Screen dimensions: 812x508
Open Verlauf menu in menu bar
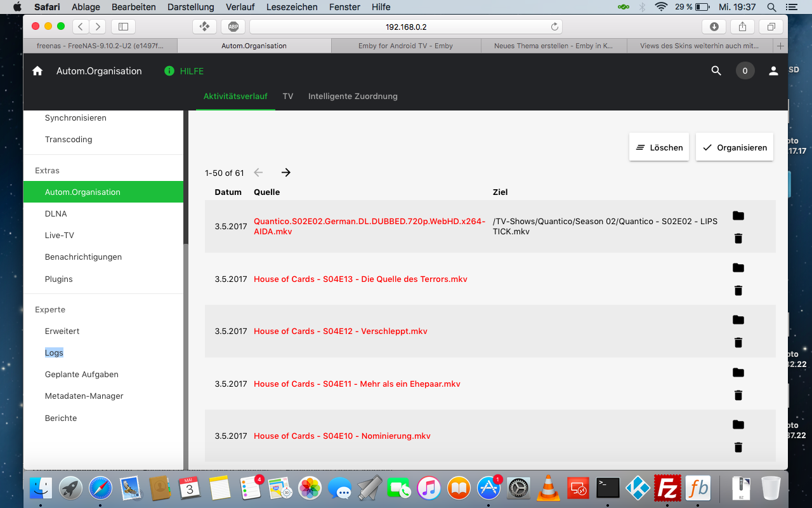[x=242, y=7]
